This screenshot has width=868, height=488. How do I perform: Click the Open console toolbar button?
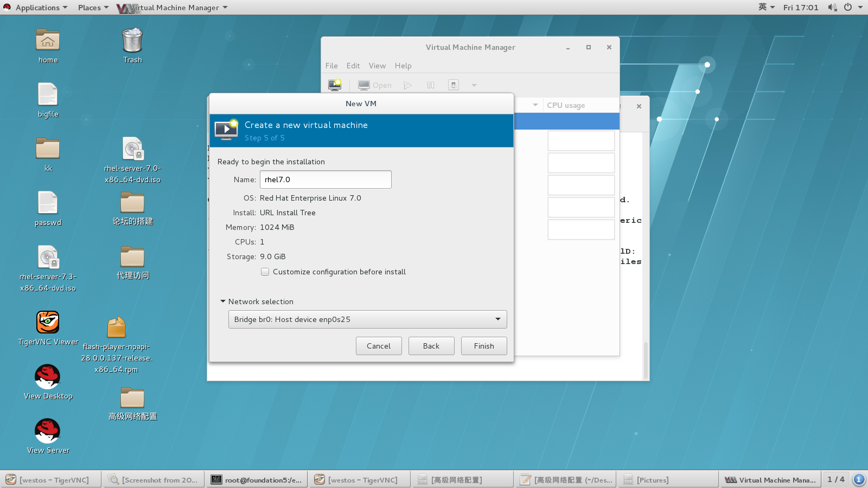click(375, 85)
